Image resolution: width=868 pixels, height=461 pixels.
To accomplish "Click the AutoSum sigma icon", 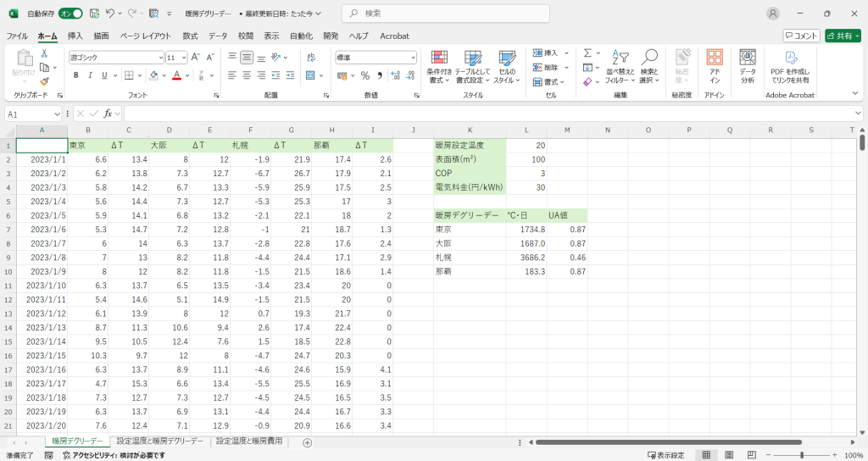I will click(587, 53).
